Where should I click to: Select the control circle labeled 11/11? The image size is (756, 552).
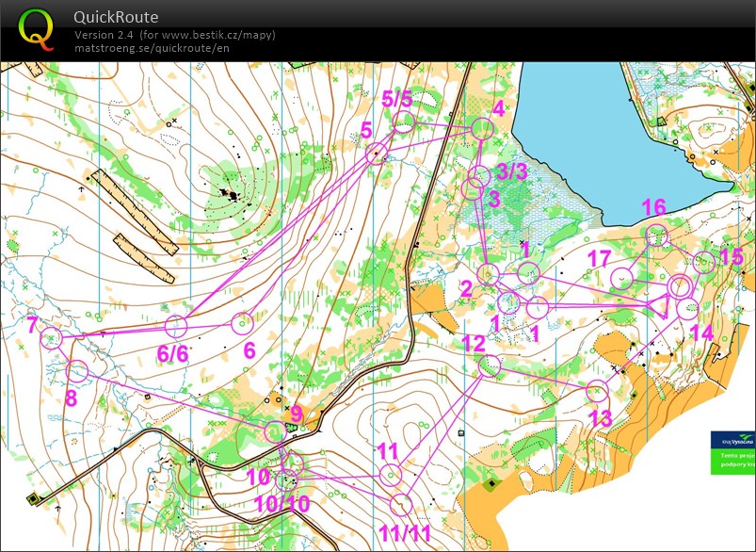click(401, 503)
